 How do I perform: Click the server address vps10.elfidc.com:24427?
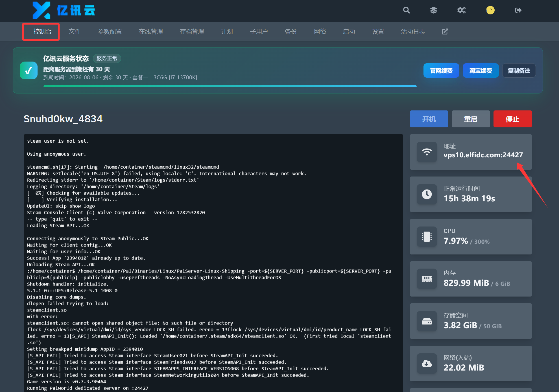[483, 155]
